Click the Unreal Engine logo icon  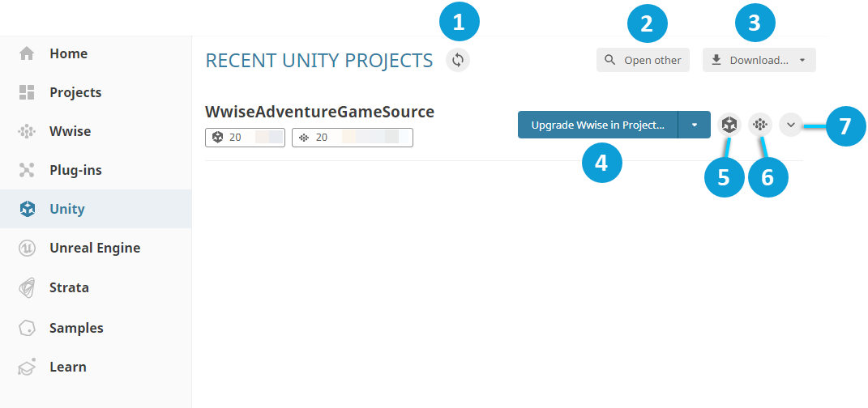(x=27, y=249)
